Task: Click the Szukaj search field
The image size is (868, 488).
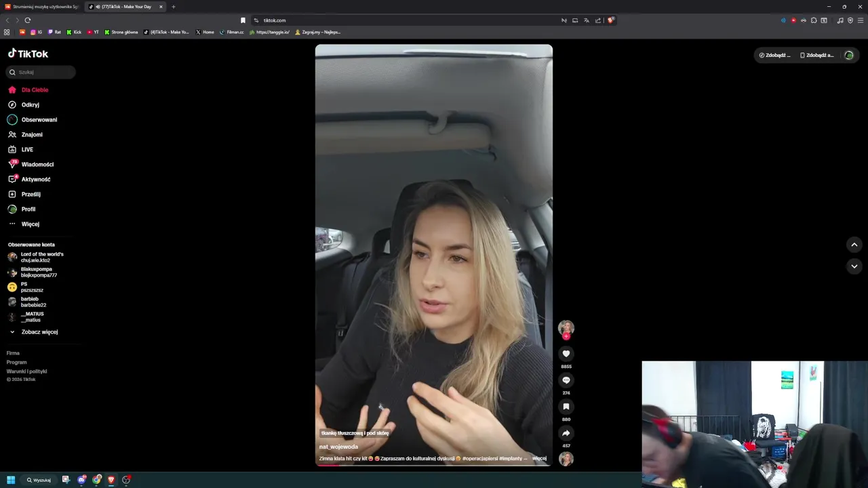Action: coord(41,72)
